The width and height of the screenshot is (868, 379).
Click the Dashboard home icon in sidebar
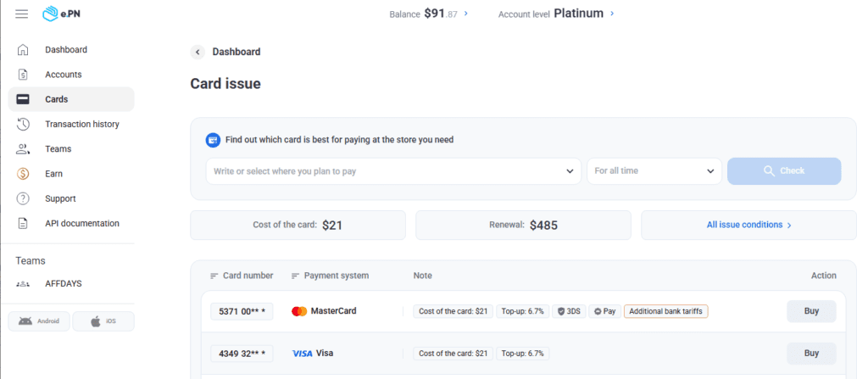coord(24,50)
